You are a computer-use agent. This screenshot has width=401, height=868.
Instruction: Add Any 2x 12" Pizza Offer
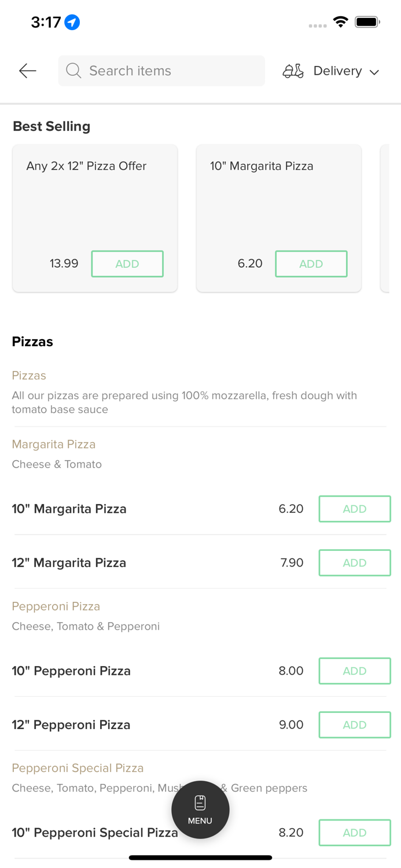(127, 264)
